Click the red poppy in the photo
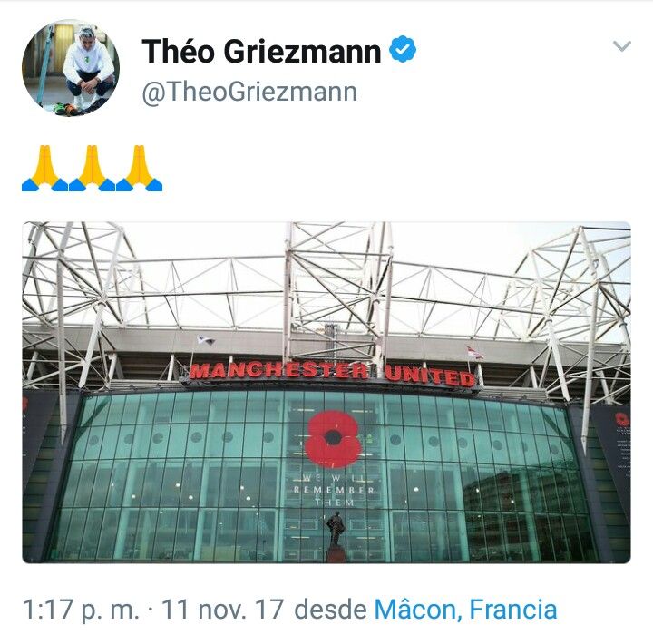 332,439
